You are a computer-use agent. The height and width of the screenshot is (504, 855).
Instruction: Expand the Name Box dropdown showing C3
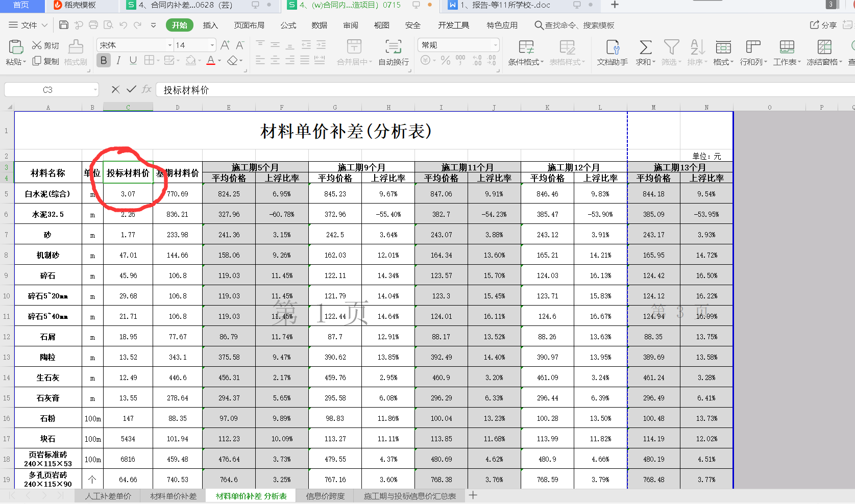pos(95,90)
